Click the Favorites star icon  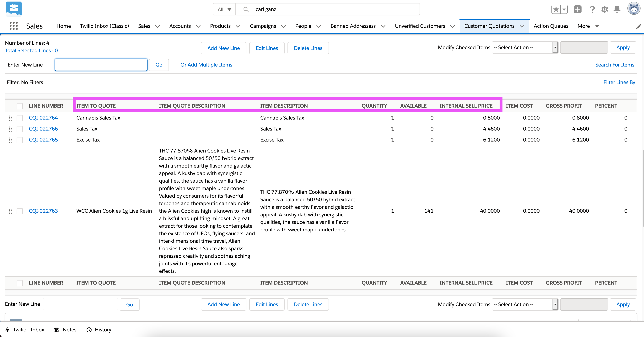click(556, 9)
